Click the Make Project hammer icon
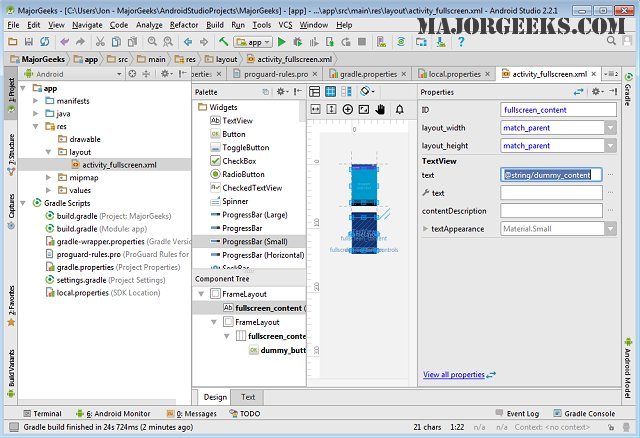 pos(223,42)
